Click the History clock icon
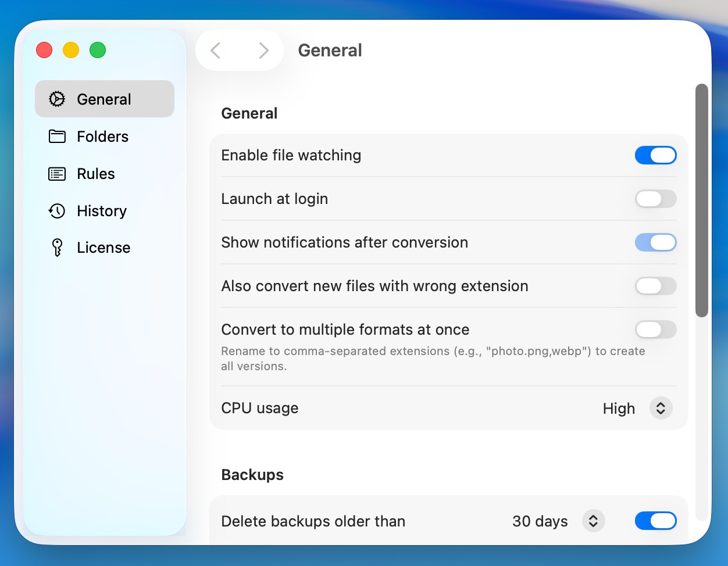The height and width of the screenshot is (566, 728). (57, 211)
